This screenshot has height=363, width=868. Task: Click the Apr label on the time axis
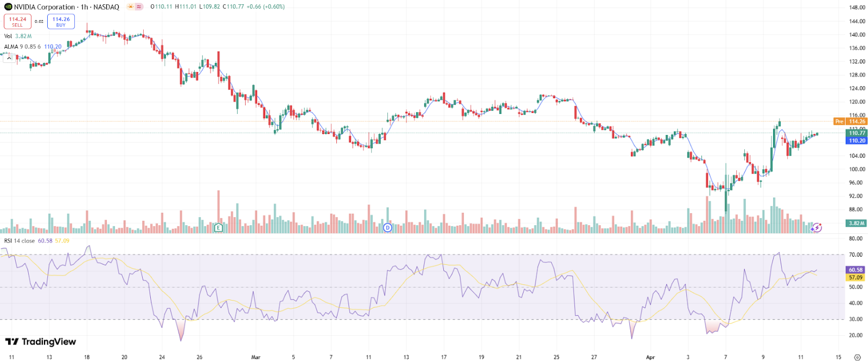[x=650, y=357]
